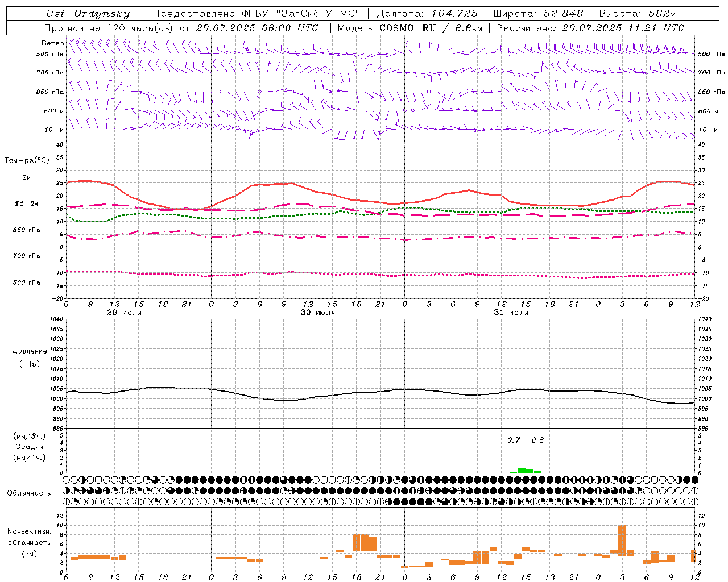Select the forecast start 29.07.2025 06:00 UTC
Image resolution: width=728 pixels, height=582 pixels.
(257, 28)
